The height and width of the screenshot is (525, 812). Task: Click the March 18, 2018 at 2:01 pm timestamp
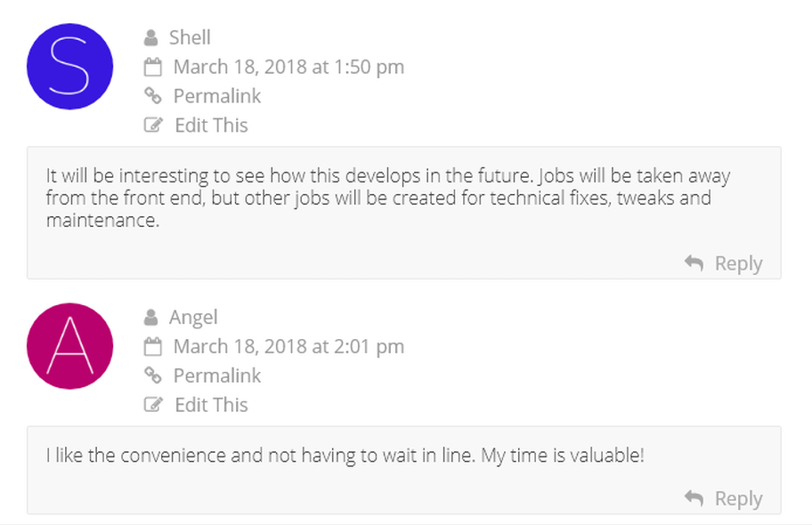[288, 346]
